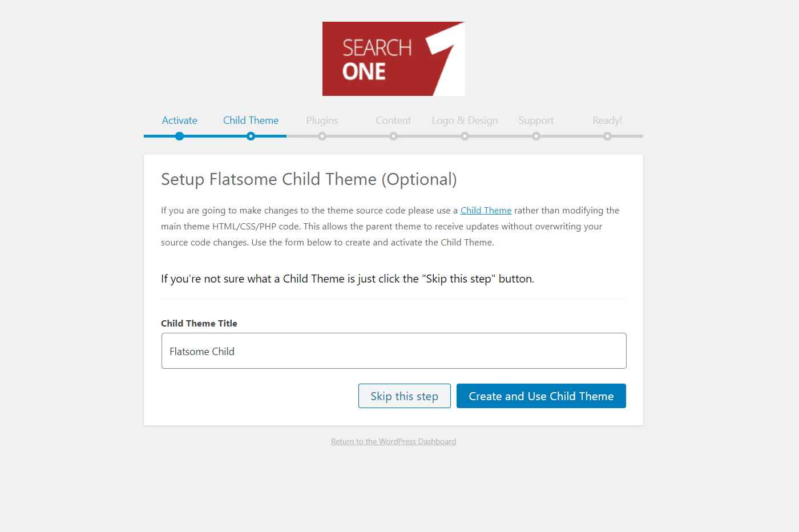Screen dimensions: 799x532
Task: Click the Child Theme progress dot
Action: [x=251, y=136]
